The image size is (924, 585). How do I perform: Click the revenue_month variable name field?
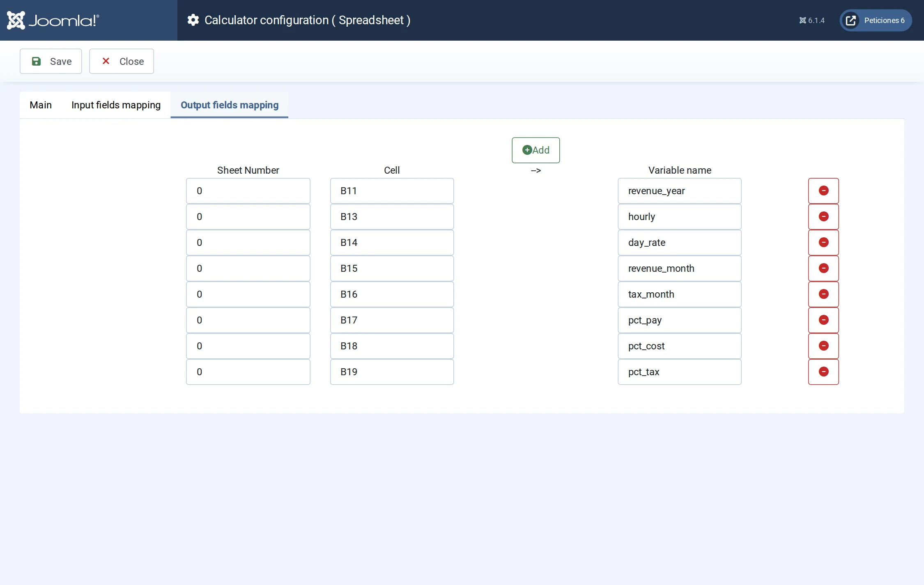(680, 268)
